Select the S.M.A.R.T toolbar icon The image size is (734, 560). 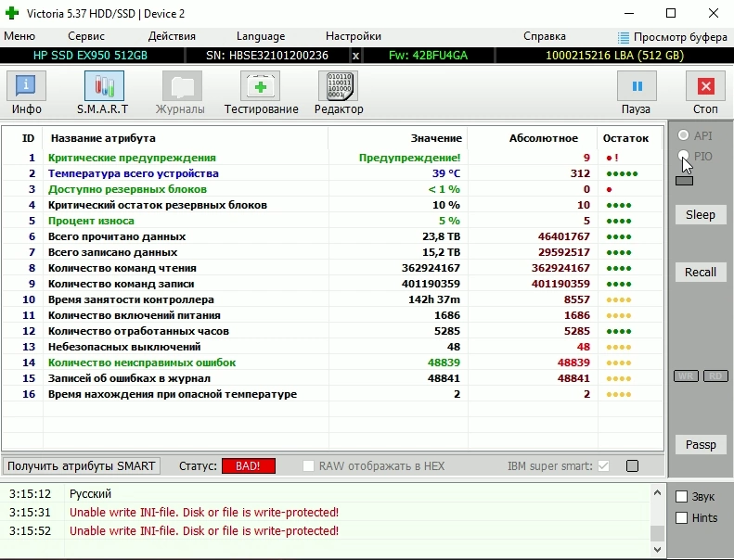pos(104,87)
